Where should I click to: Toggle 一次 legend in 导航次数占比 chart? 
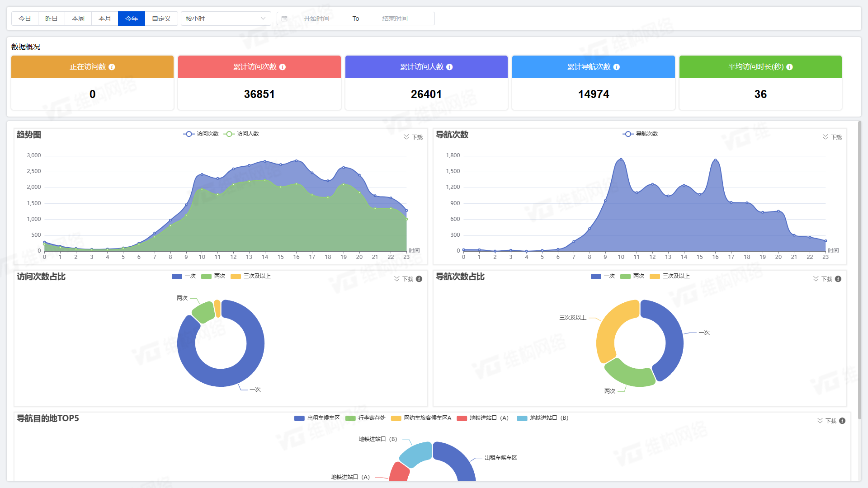603,276
